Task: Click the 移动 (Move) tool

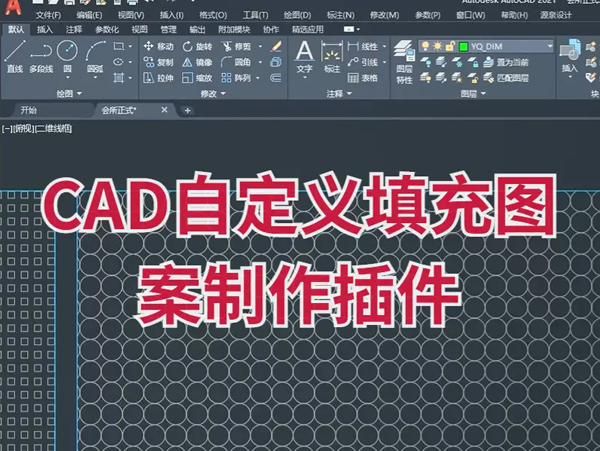Action: pyautogui.click(x=158, y=47)
